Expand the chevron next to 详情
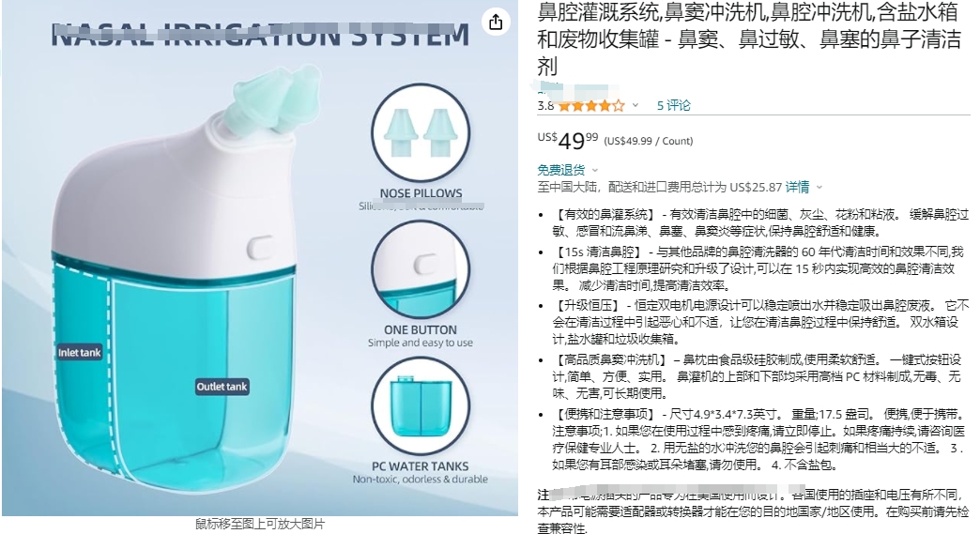 click(x=819, y=187)
